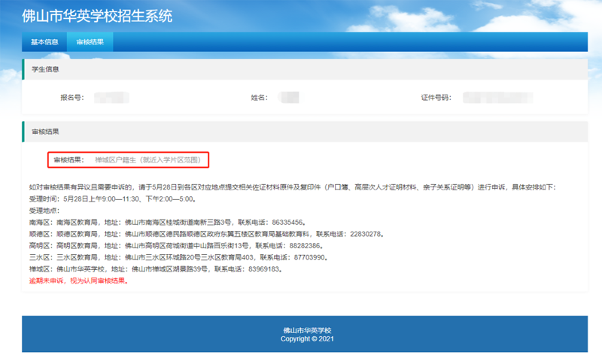Click the blurred 证件号码 value
Viewport: 602px width, 364px height.
click(x=498, y=98)
